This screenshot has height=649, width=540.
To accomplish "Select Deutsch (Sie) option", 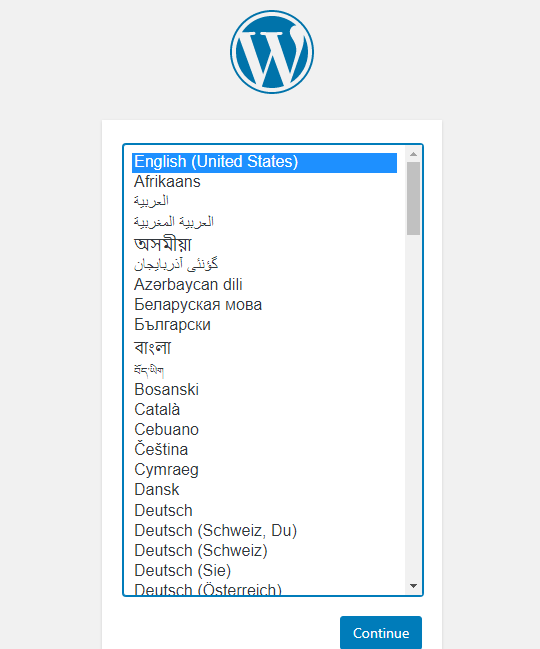I will [264, 571].
